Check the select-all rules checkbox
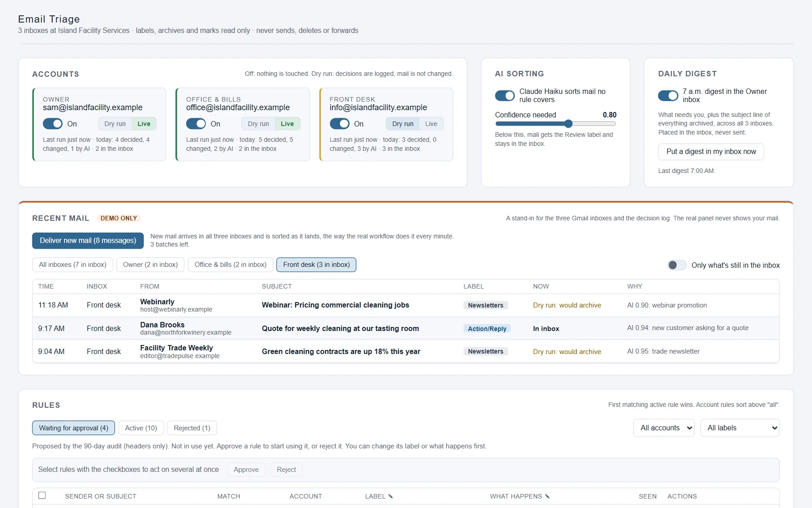 click(x=42, y=495)
